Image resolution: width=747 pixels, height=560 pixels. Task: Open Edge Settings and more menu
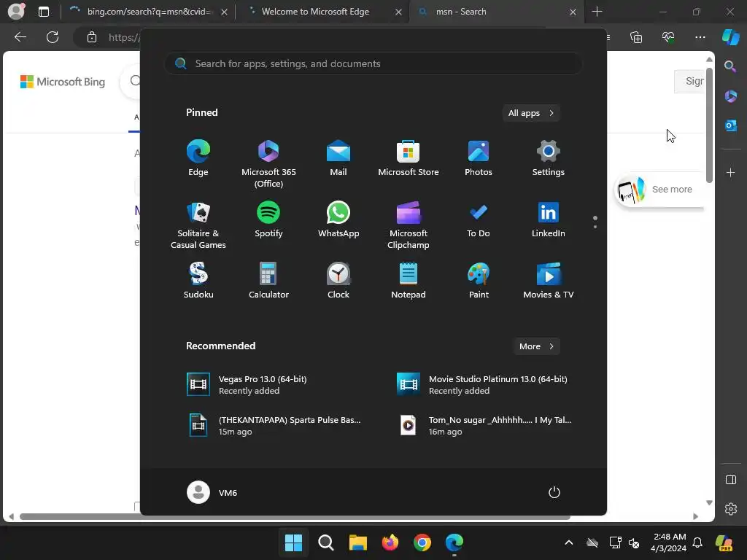click(x=700, y=36)
